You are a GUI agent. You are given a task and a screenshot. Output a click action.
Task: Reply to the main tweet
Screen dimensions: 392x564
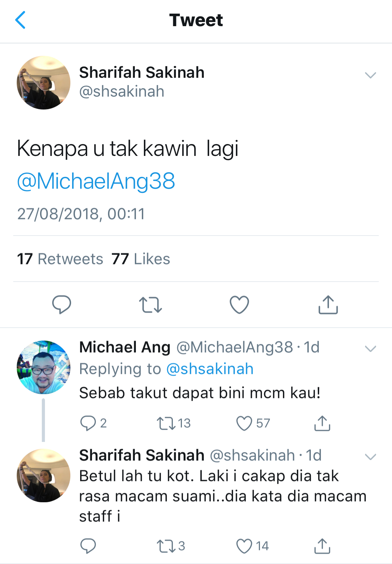[x=62, y=304]
